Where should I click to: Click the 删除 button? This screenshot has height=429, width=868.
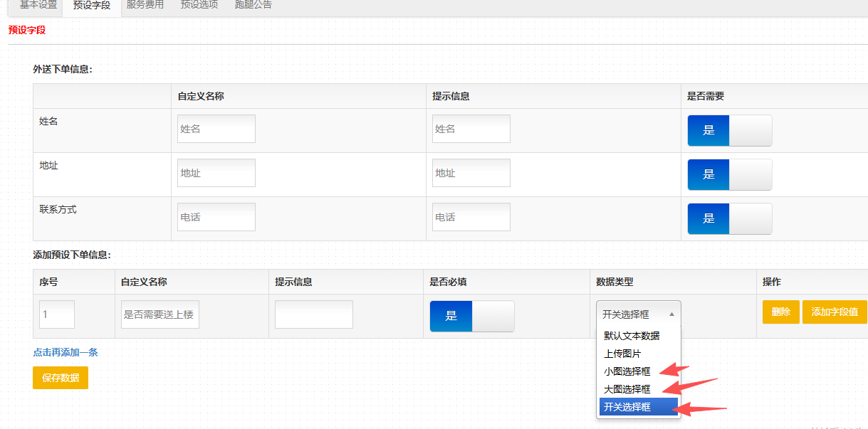780,312
